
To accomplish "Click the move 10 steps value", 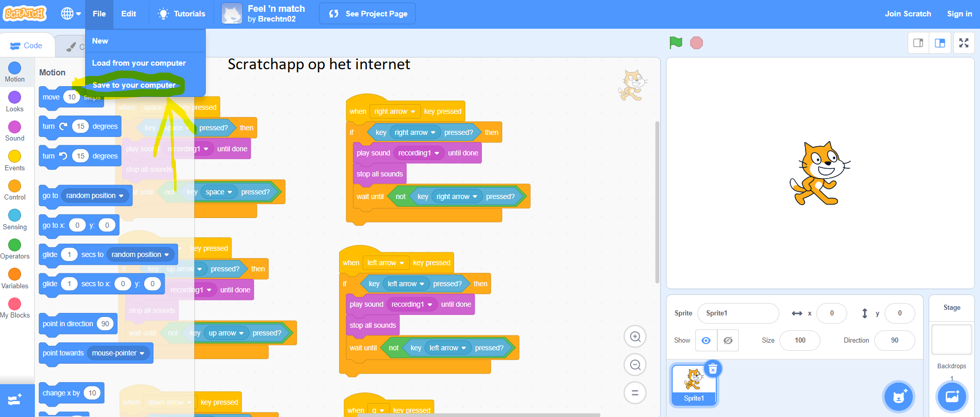I will [72, 97].
